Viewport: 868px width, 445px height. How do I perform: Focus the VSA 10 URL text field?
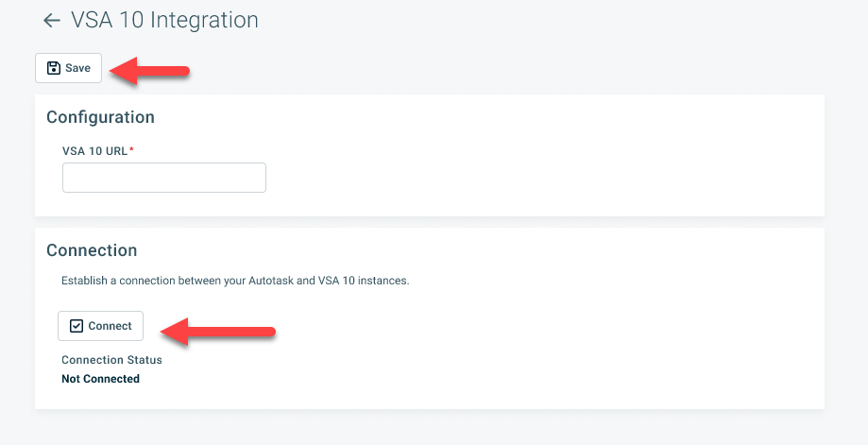pos(164,178)
